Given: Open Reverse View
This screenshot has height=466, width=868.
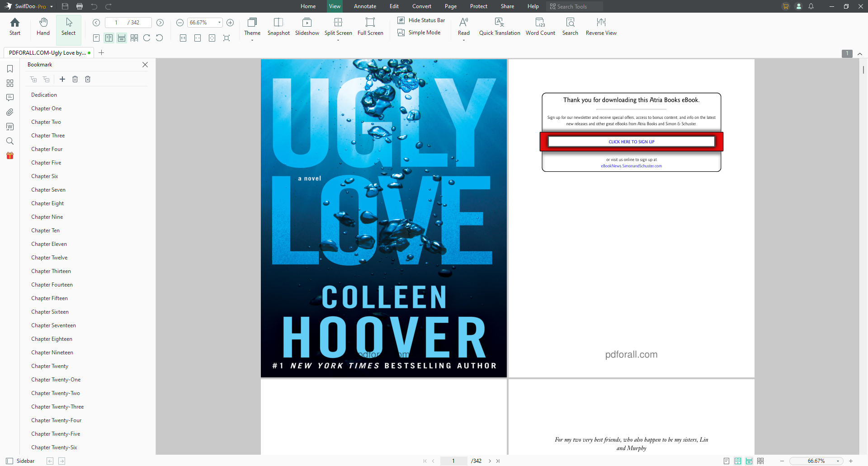Looking at the screenshot, I should pos(601,27).
